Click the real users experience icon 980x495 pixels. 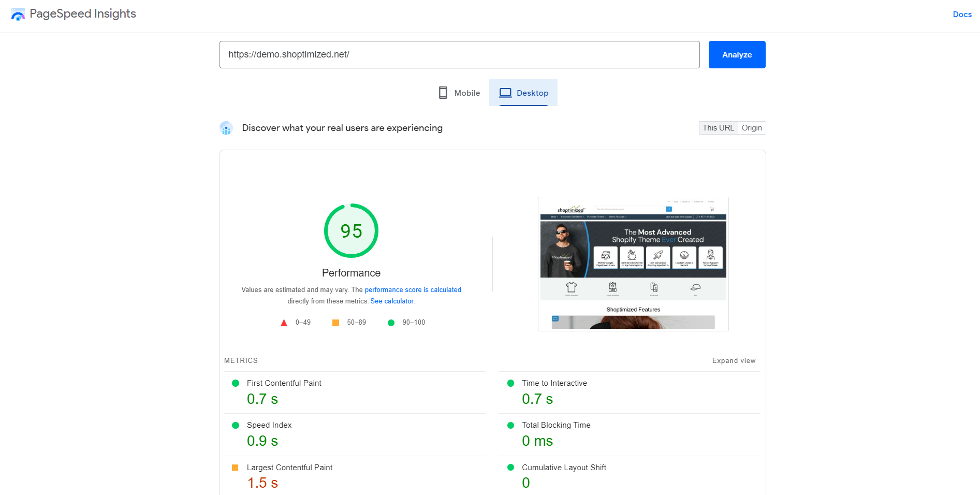[226, 128]
